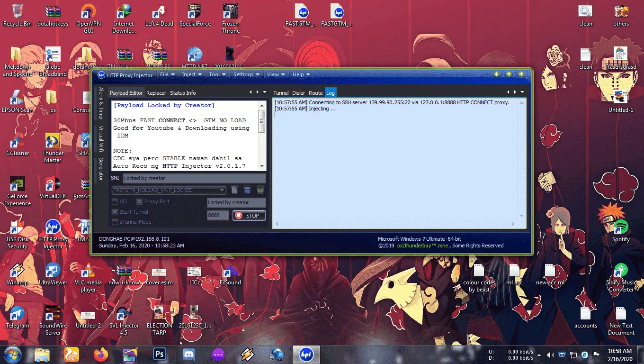Toggle the Proxy:Port checkbox
Viewport: 644px width, 364px height.
(140, 202)
